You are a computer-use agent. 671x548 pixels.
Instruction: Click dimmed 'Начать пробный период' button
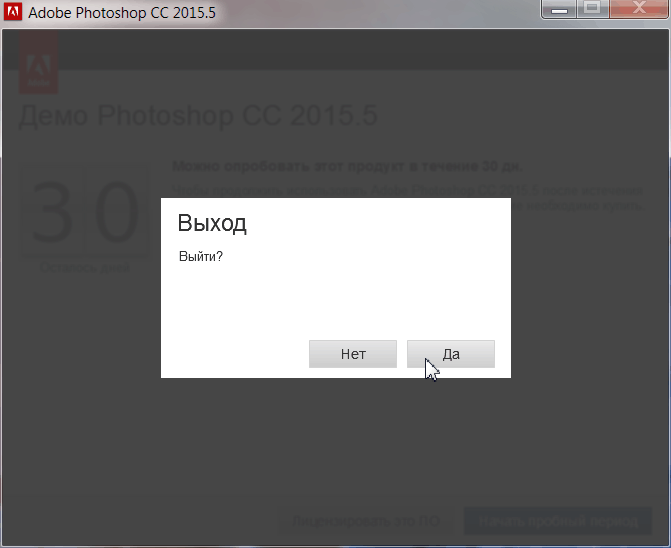tap(558, 521)
